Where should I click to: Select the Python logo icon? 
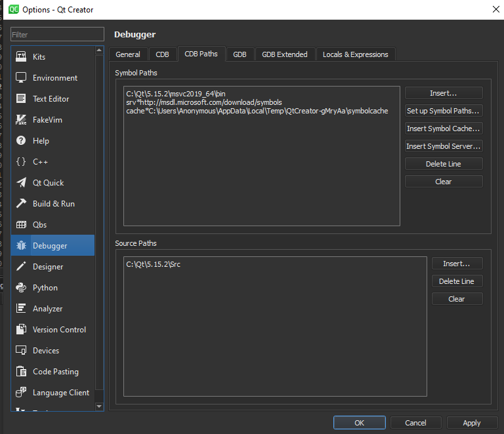click(21, 288)
